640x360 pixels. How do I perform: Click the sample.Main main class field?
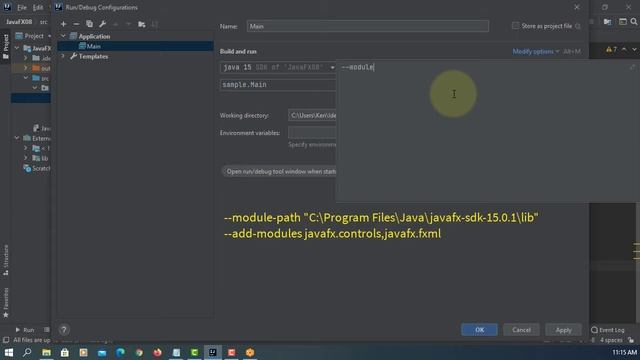pos(278,85)
